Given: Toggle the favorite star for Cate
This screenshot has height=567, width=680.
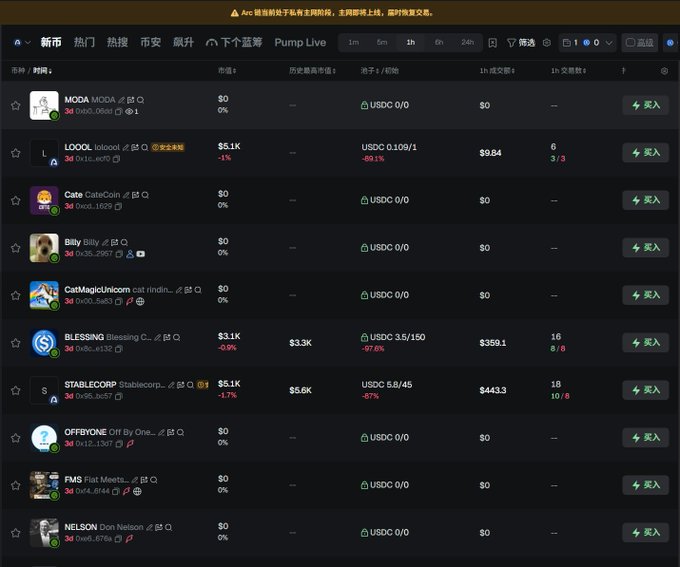Looking at the screenshot, I should (16, 200).
